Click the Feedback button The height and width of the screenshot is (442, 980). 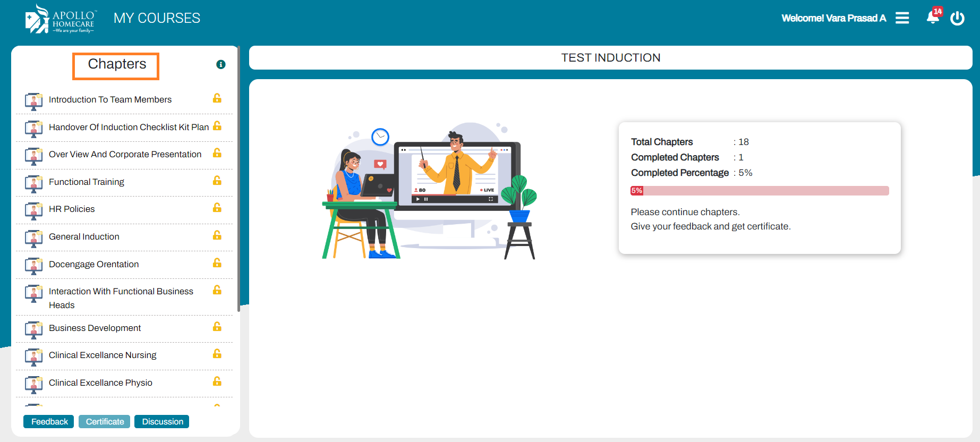pos(49,421)
